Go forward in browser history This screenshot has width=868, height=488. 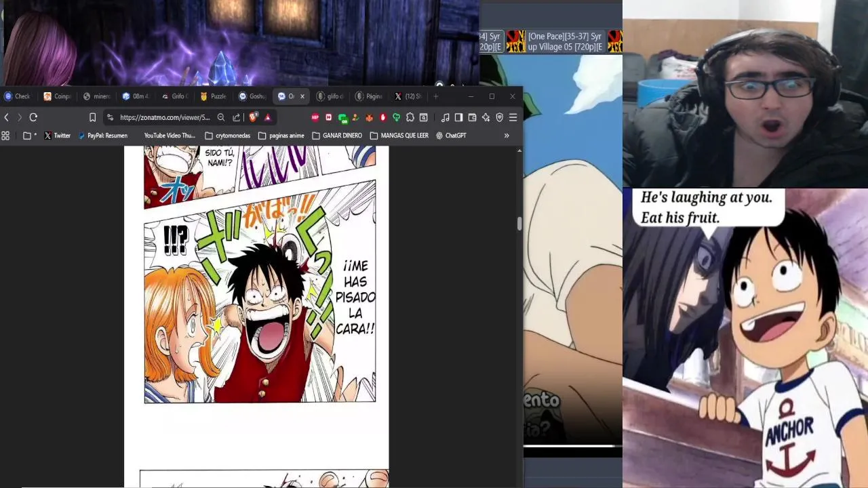[20, 117]
